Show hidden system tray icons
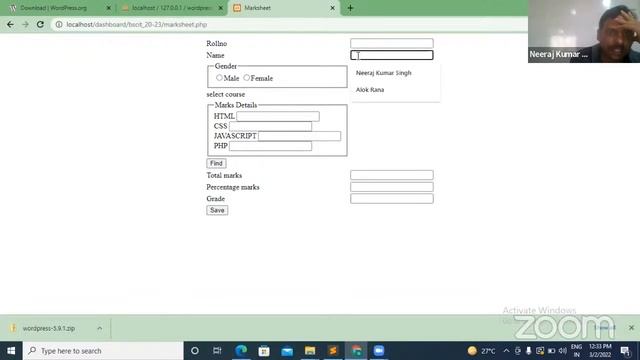The image size is (640, 360). coord(506,351)
